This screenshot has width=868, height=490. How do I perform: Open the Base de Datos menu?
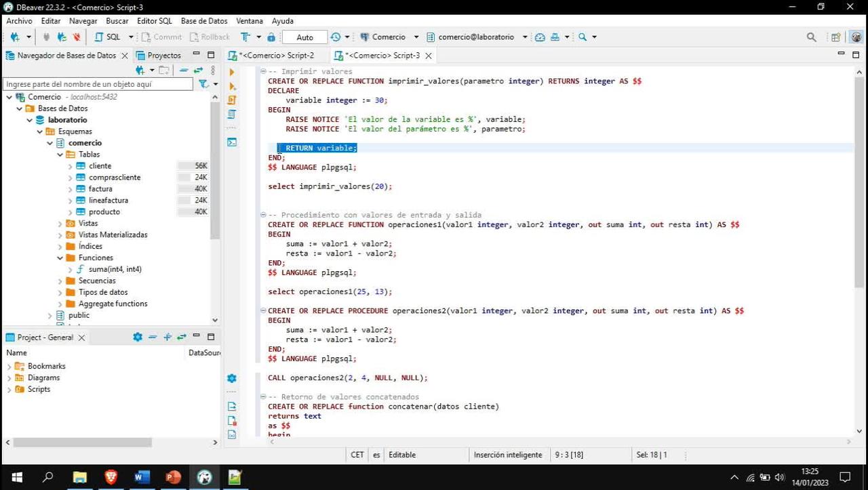(x=204, y=21)
